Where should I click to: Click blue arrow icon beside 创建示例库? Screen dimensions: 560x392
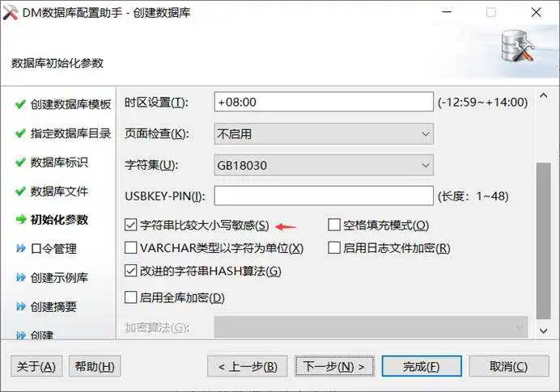coord(21,277)
